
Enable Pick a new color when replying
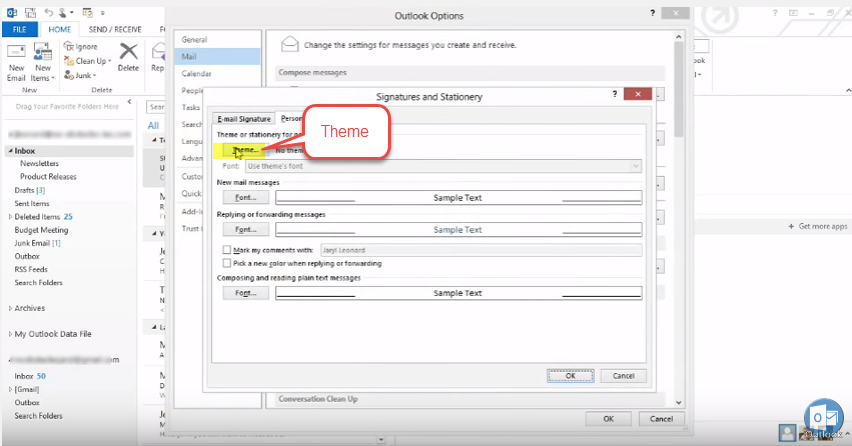pyautogui.click(x=227, y=263)
